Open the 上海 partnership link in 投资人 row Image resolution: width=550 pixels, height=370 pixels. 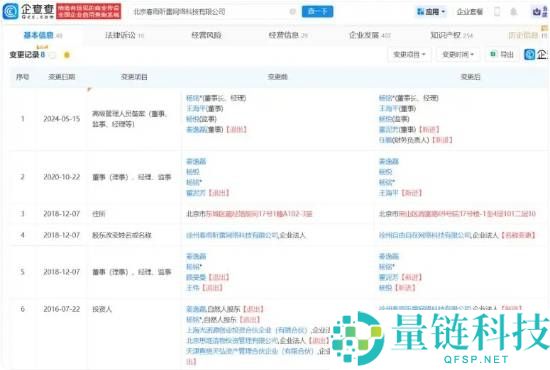tap(247, 330)
